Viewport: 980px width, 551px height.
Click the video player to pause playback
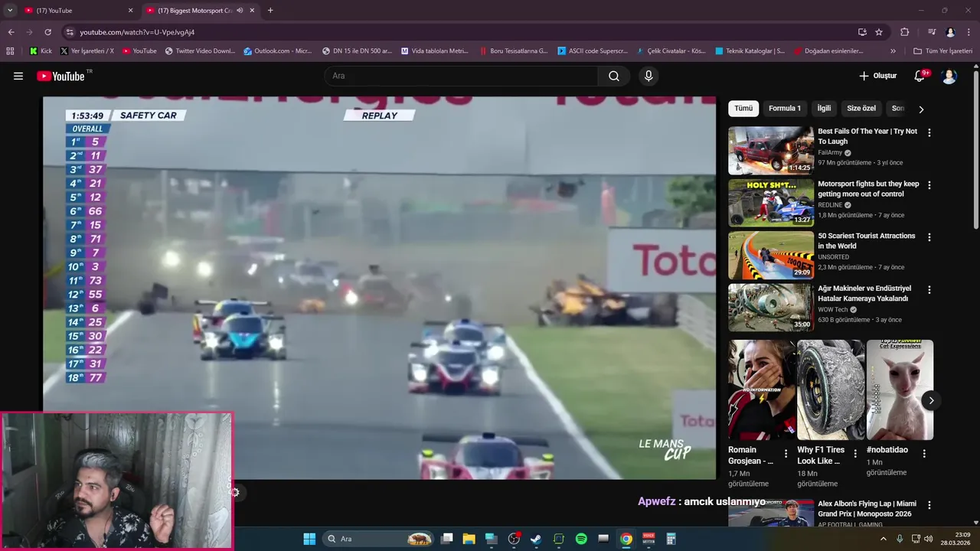[379, 288]
